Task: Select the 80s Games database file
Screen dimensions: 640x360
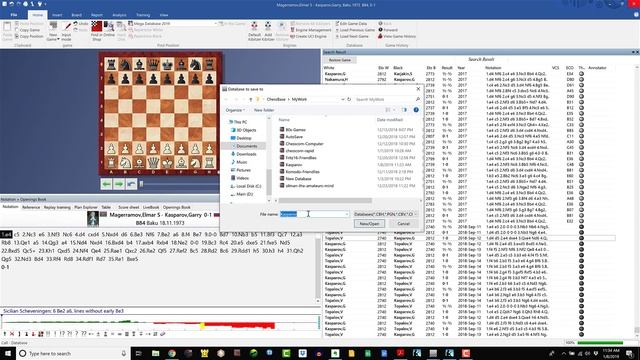Action: point(293,130)
